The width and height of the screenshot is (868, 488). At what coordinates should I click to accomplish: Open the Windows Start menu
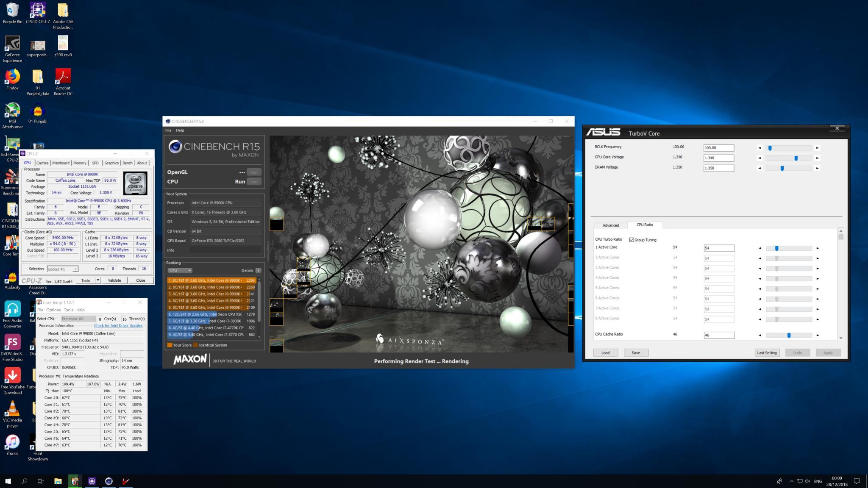point(8,481)
